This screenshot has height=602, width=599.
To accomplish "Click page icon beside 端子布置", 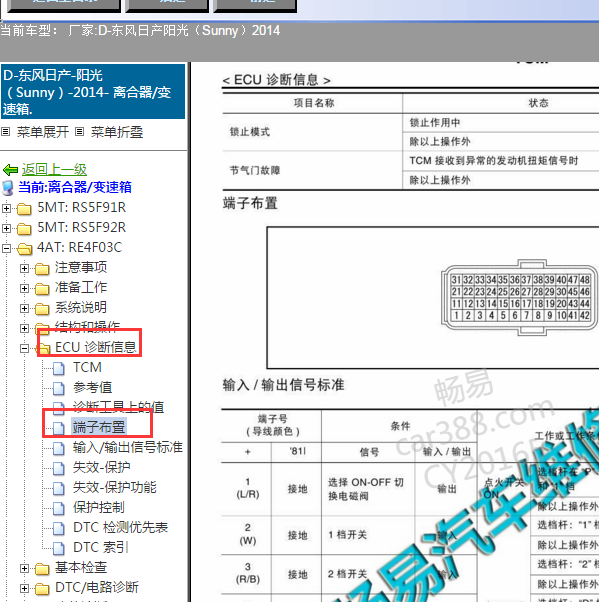I will tap(59, 428).
